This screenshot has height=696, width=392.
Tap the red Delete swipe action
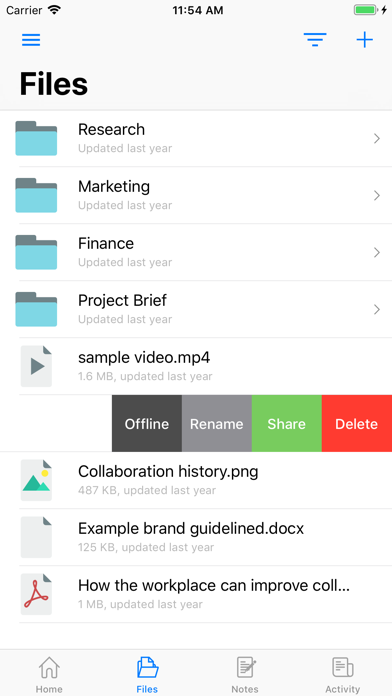pos(357,423)
